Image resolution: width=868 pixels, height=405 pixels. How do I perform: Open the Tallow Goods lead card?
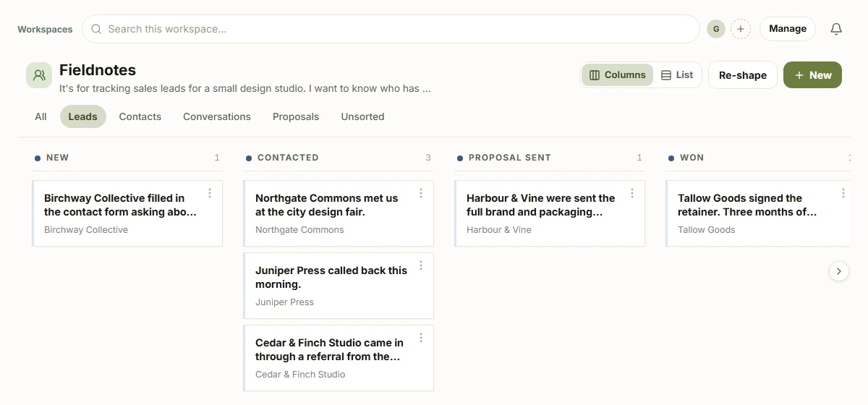click(758, 213)
